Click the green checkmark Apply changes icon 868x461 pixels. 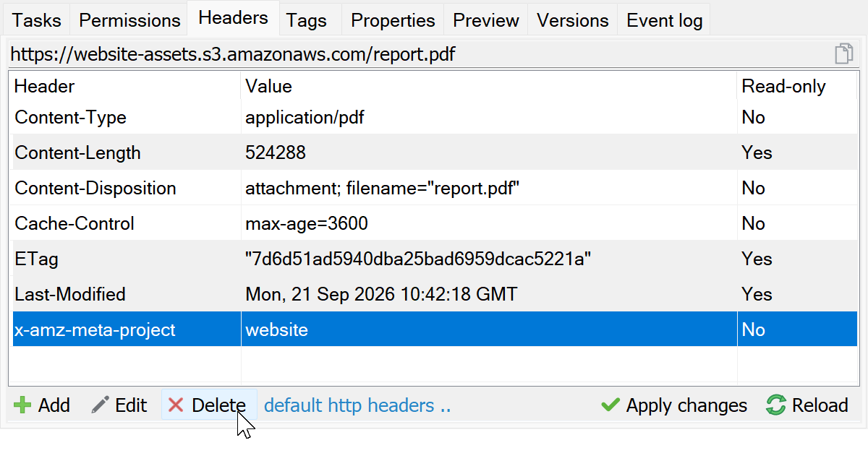click(611, 405)
